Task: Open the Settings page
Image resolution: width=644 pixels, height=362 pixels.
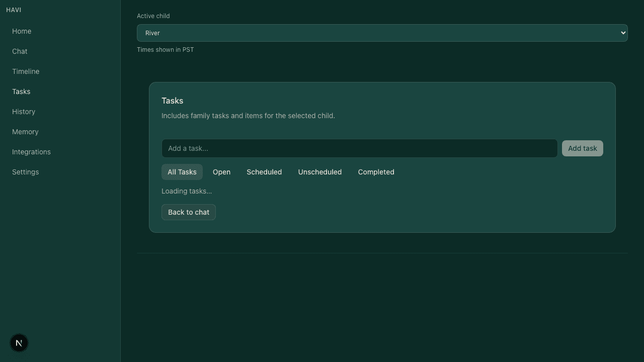Action: pyautogui.click(x=25, y=172)
